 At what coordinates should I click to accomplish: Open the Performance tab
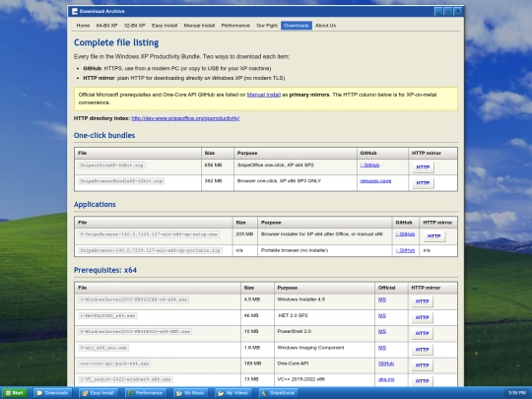(x=235, y=26)
